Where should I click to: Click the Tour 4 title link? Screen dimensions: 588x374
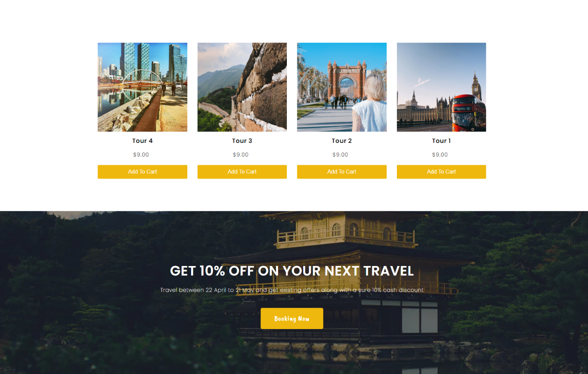point(142,141)
